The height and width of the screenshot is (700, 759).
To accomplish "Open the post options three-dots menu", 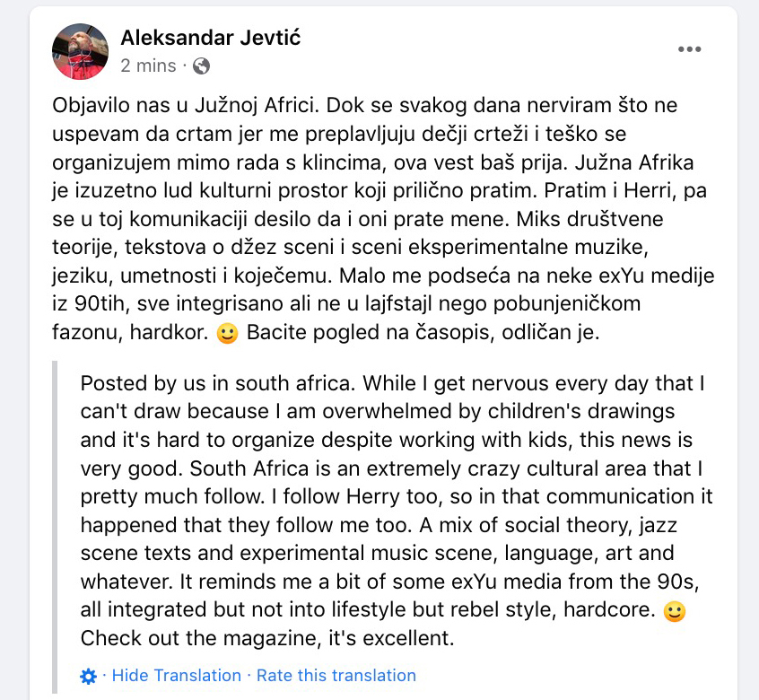I will pyautogui.click(x=689, y=49).
